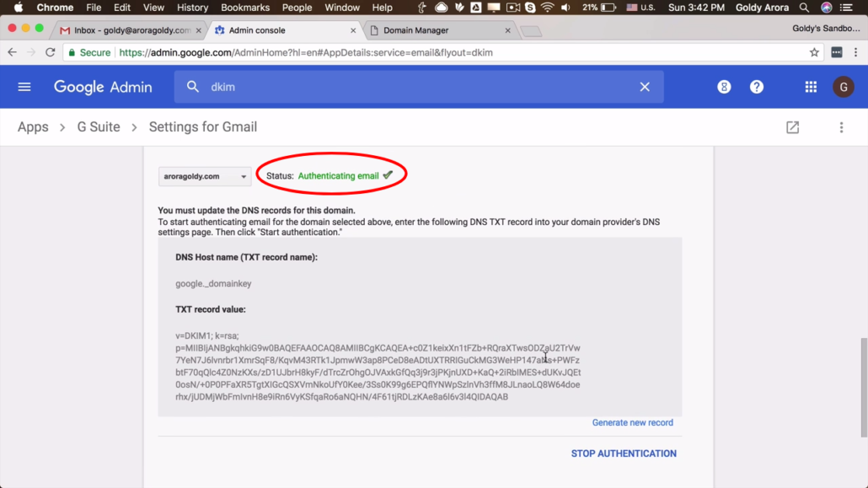868x488 pixels.
Task: Open the U.S. input source menu
Action: [x=641, y=8]
